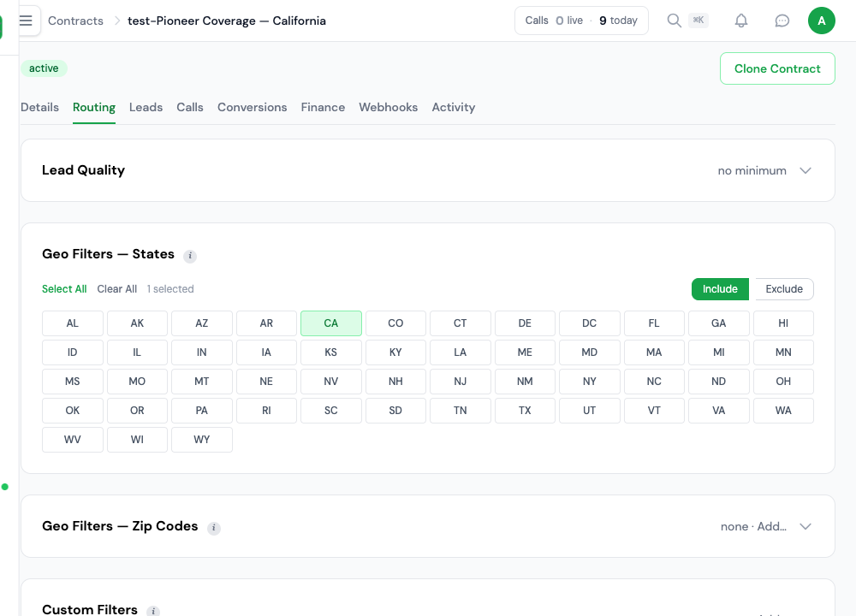The image size is (856, 616).
Task: Toggle the MS state chip
Action: pos(73,382)
